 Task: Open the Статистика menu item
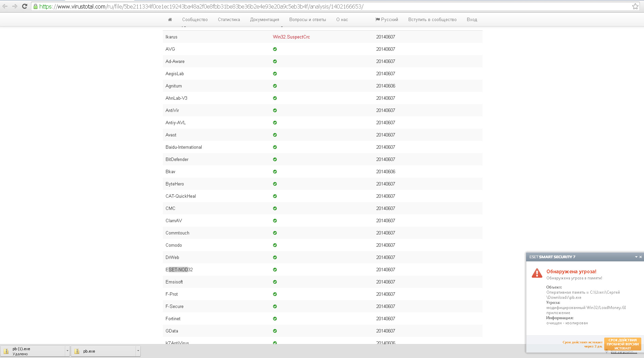pyautogui.click(x=229, y=20)
